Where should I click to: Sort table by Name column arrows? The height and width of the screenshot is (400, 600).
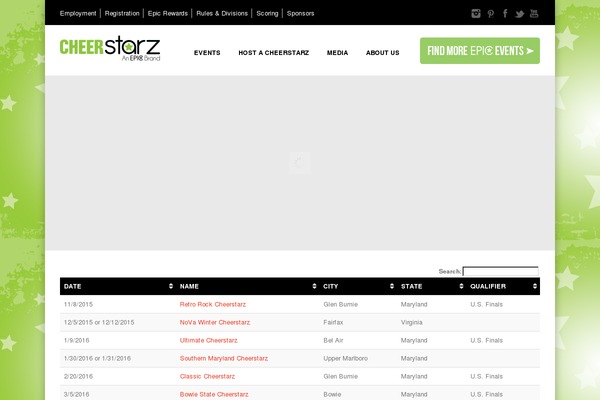314,286
